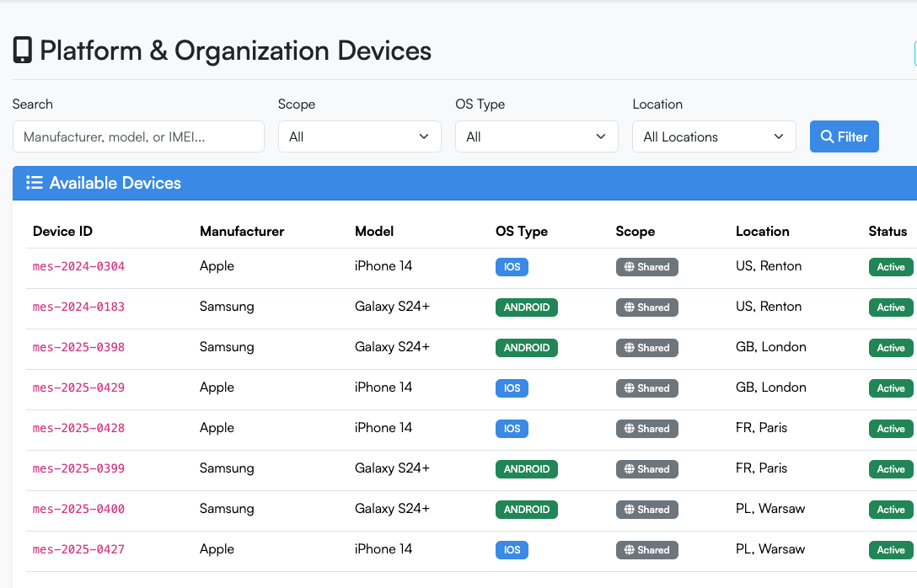Viewport: 917px width, 588px height.
Task: Open the Scope dropdown
Action: [360, 136]
